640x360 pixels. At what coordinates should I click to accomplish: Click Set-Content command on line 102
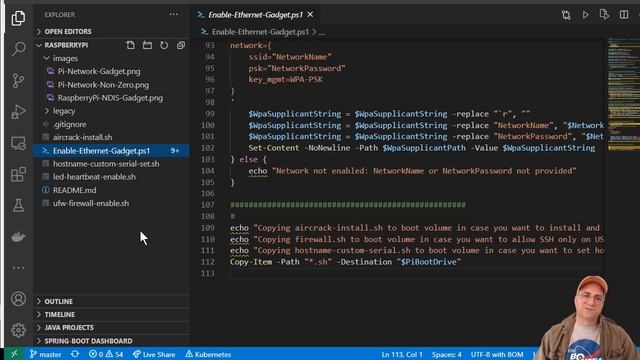[x=273, y=148]
